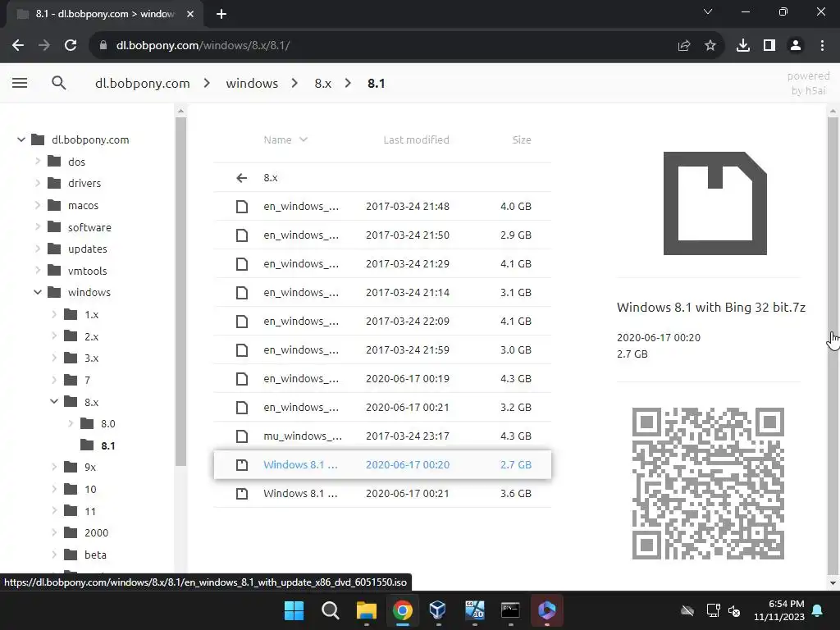Sort by Last modified column
Image resolution: width=840 pixels, height=630 pixels.
416,139
